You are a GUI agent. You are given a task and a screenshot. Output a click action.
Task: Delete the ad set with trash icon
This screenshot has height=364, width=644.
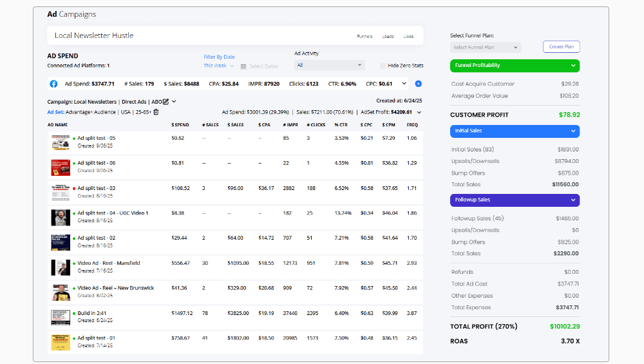point(156,112)
